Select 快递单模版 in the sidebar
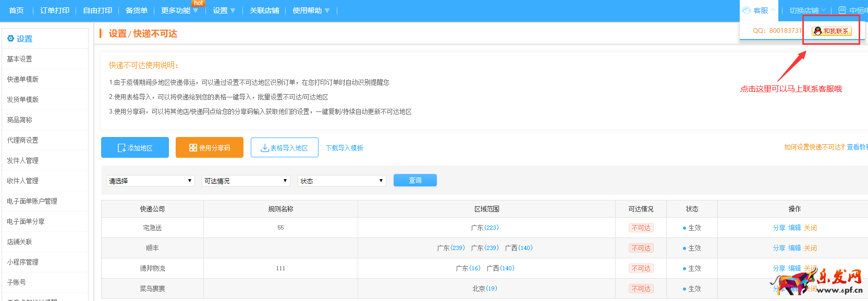The image size is (868, 301). click(23, 79)
